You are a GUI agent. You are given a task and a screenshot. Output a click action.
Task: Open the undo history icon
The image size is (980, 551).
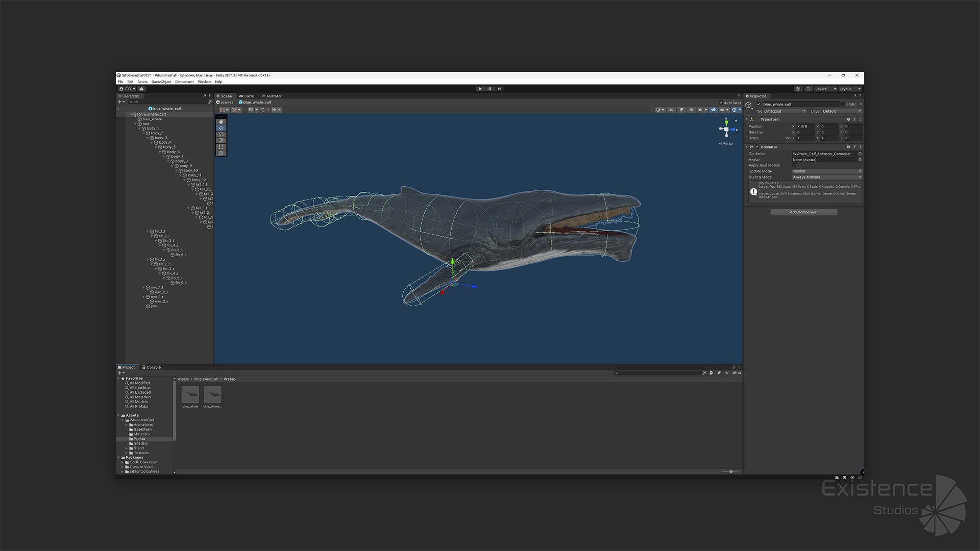[x=798, y=89]
